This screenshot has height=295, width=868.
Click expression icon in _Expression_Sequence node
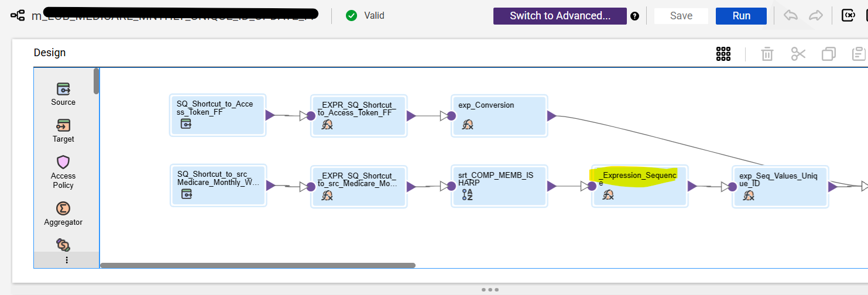608,195
